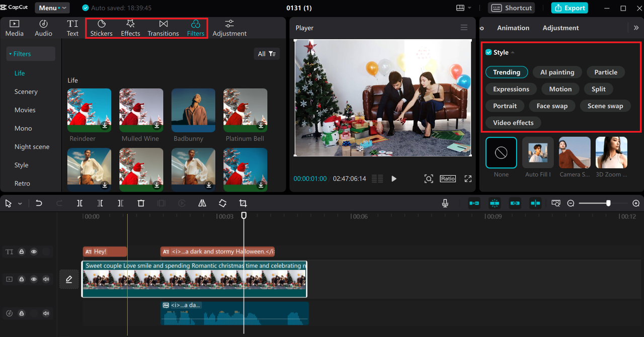This screenshot has width=644, height=337.
Task: Select the Video effects style category
Action: click(513, 123)
